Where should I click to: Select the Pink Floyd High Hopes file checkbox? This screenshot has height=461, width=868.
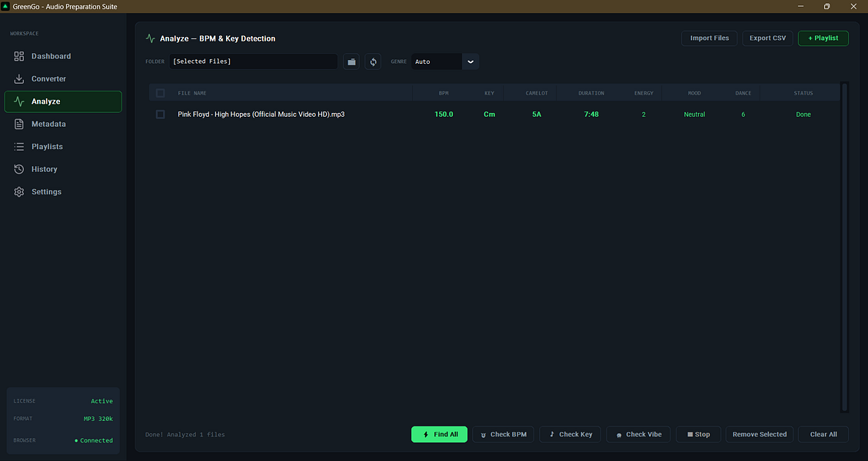point(160,114)
